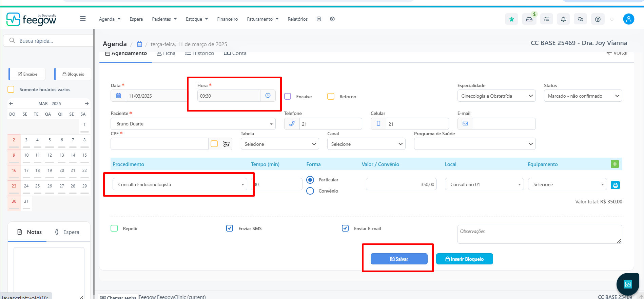
Task: Click the Bloqueio button
Action: click(73, 74)
